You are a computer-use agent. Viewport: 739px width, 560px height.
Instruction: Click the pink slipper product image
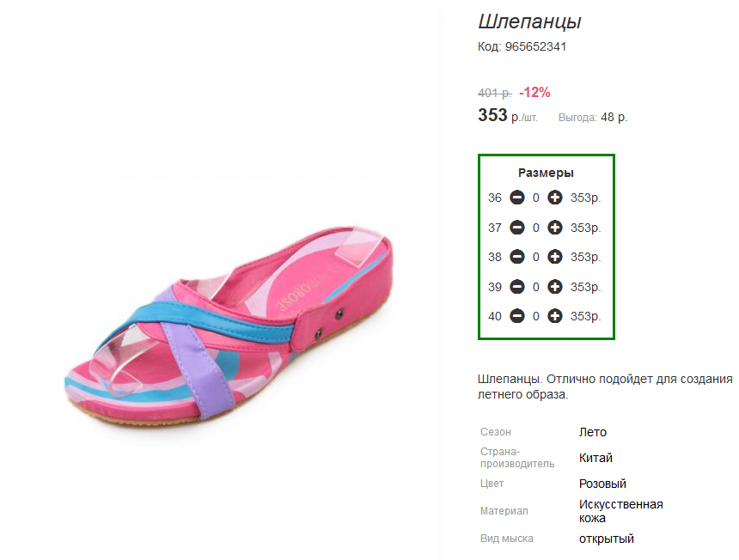point(229,324)
